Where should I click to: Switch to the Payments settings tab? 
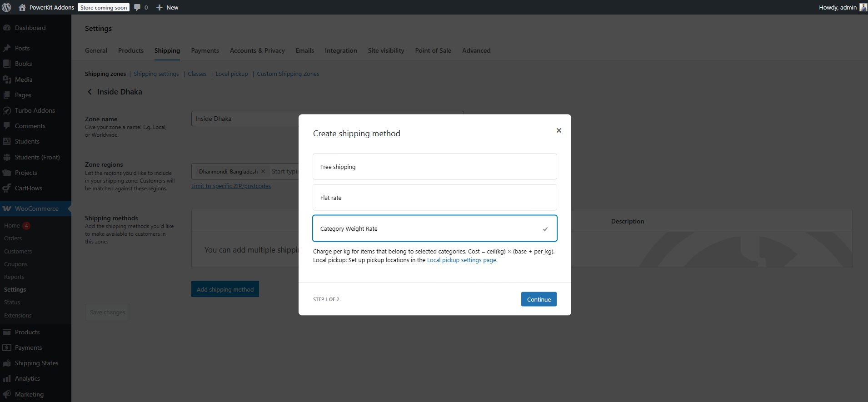point(205,50)
